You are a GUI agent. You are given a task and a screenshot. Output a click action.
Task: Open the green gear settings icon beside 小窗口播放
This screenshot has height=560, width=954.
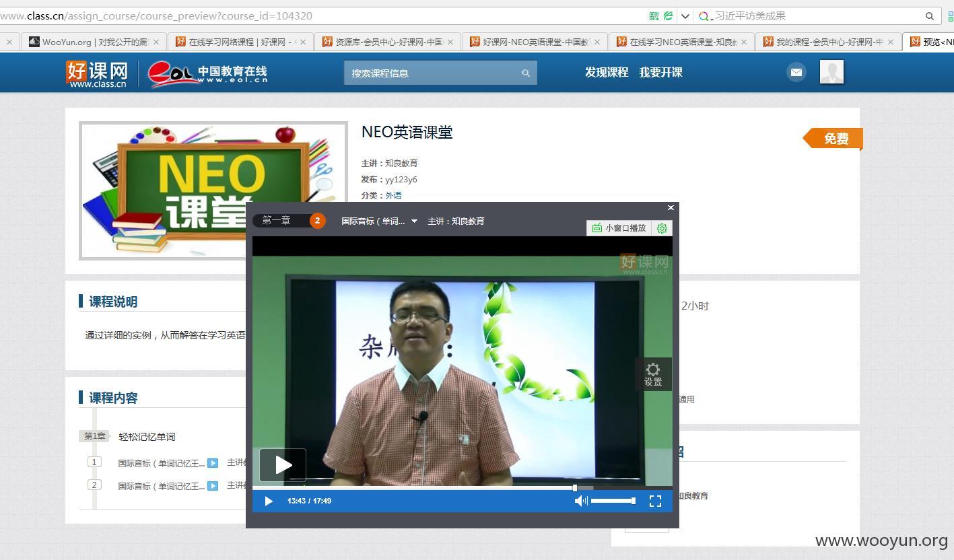(662, 228)
